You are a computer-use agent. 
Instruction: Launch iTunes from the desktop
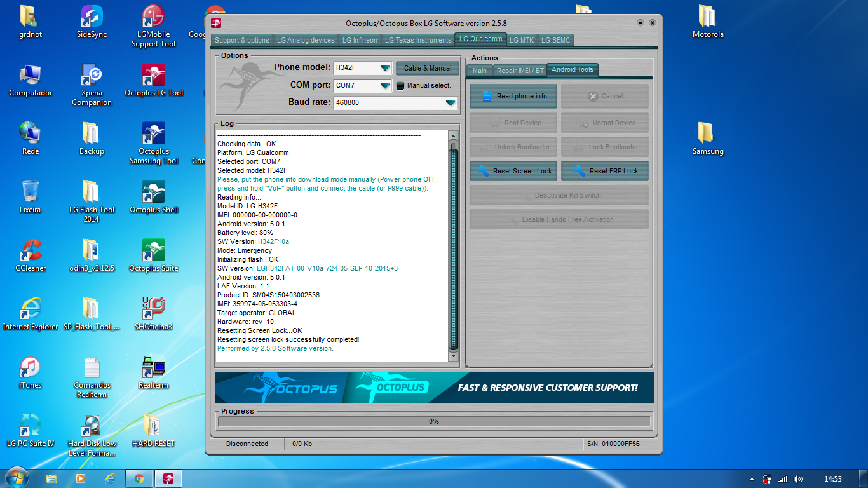31,372
